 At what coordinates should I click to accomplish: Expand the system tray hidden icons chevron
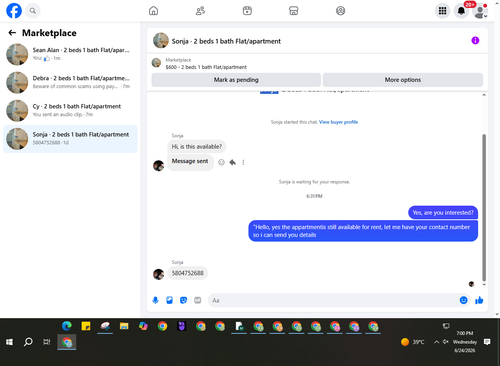pyautogui.click(x=436, y=342)
